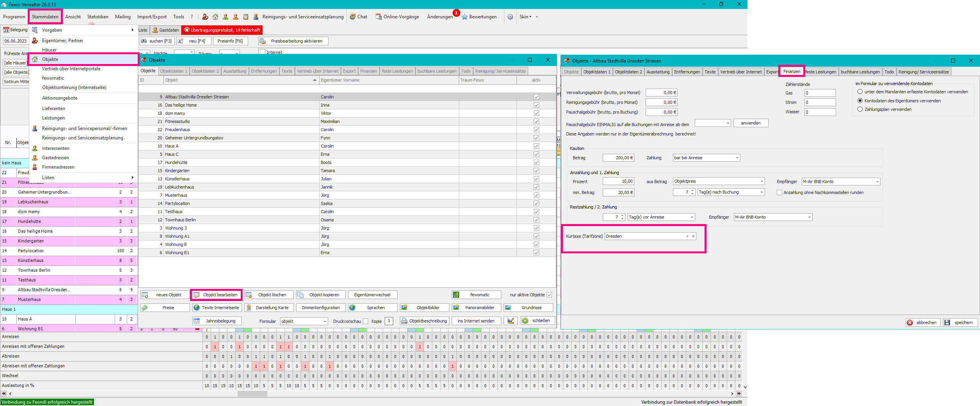Toggle 'nur aktive Objekte' checkbox
The width and height of the screenshot is (980, 406).
[549, 295]
